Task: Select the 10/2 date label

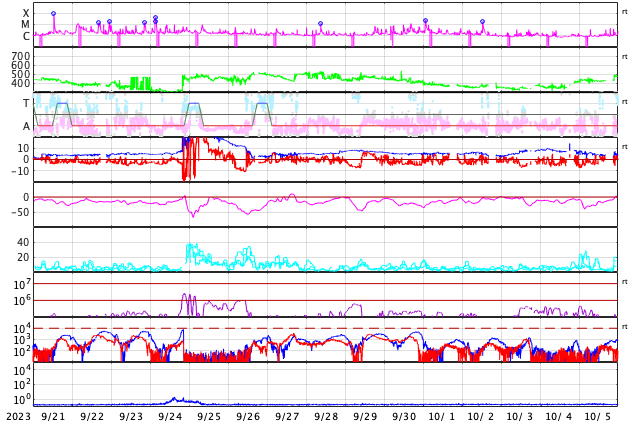Action: tap(481, 417)
